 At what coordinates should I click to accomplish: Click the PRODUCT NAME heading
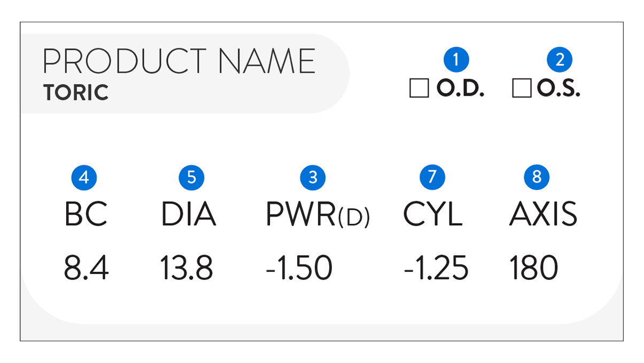click(x=179, y=61)
